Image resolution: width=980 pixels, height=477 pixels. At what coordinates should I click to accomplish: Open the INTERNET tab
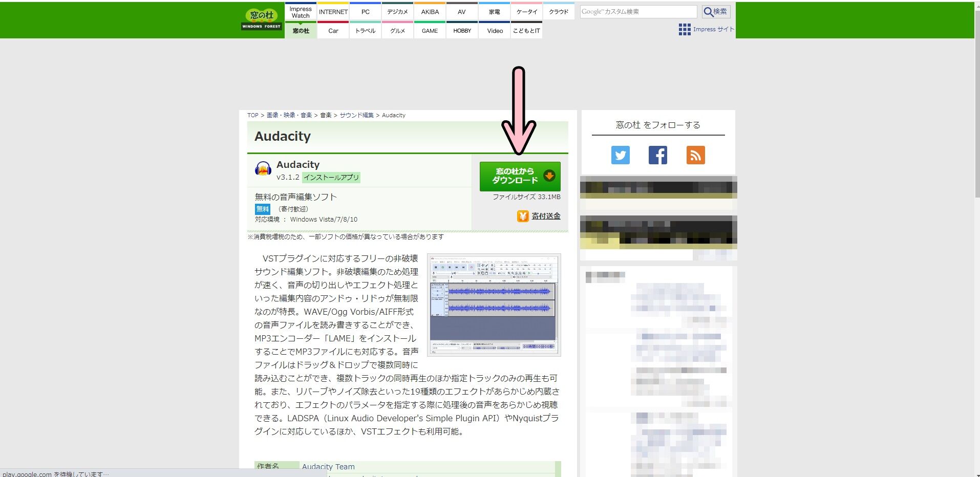point(333,12)
